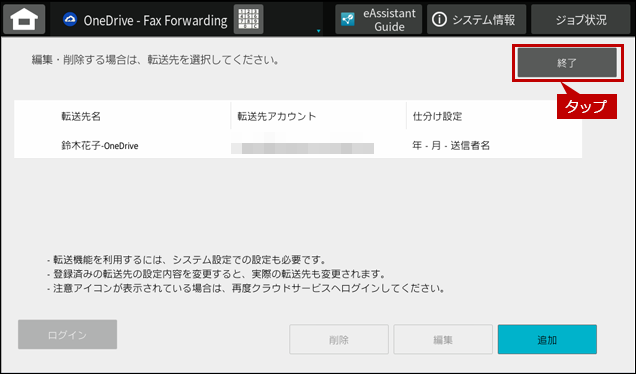This screenshot has width=636, height=374.
Task: Click the info icon in システム情報
Action: [x=439, y=19]
